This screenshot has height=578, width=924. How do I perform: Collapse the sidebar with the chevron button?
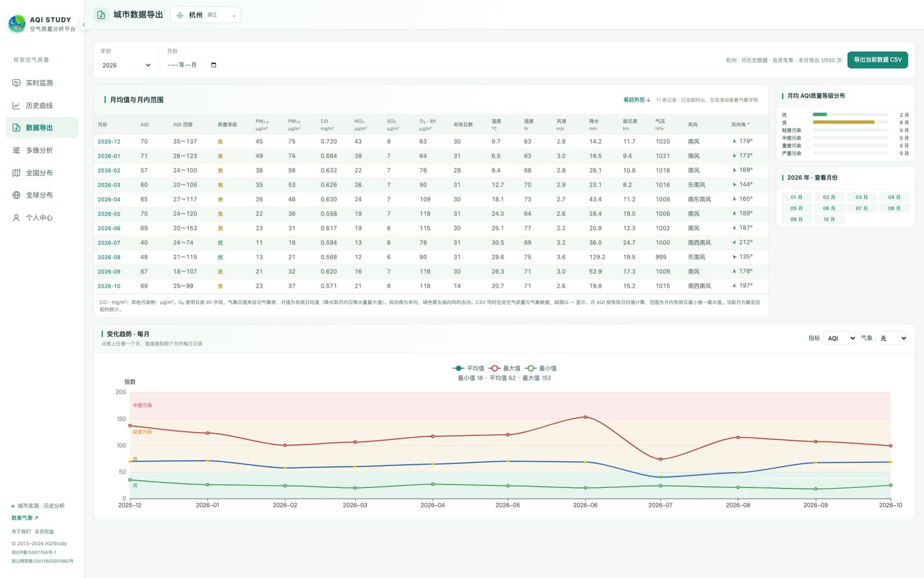84,24
